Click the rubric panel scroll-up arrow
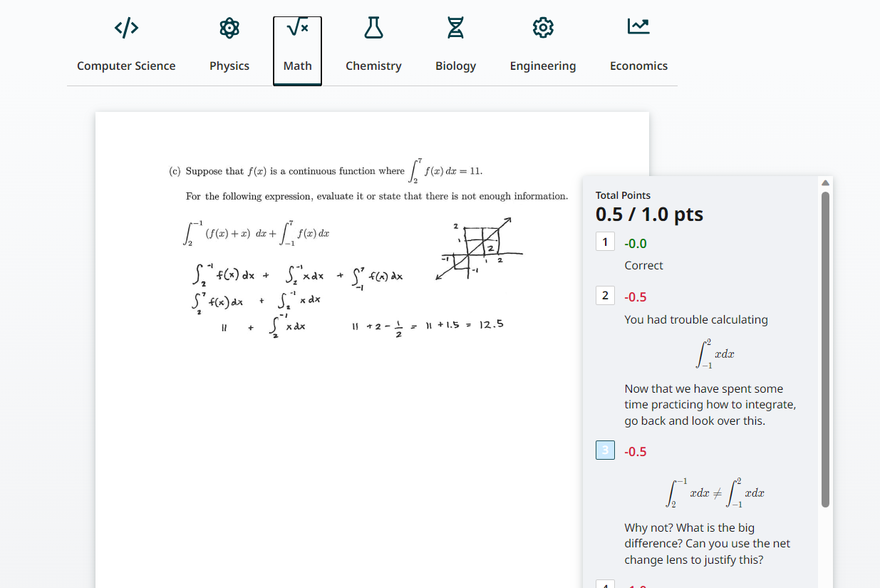880x588 pixels. [x=825, y=182]
